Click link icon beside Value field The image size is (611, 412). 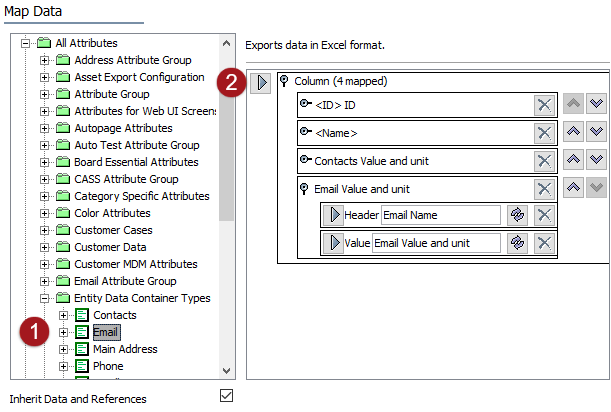(x=517, y=243)
